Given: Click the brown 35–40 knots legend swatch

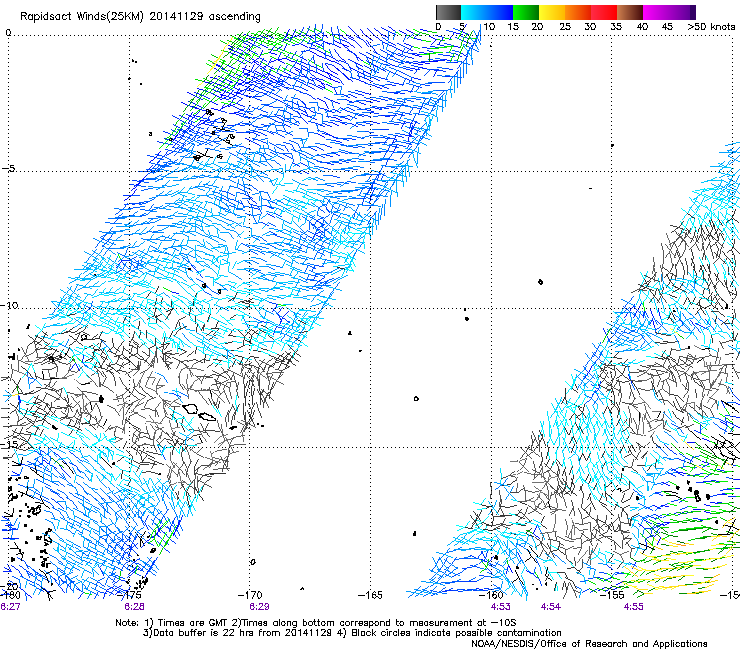Looking at the screenshot, I should [x=630, y=12].
